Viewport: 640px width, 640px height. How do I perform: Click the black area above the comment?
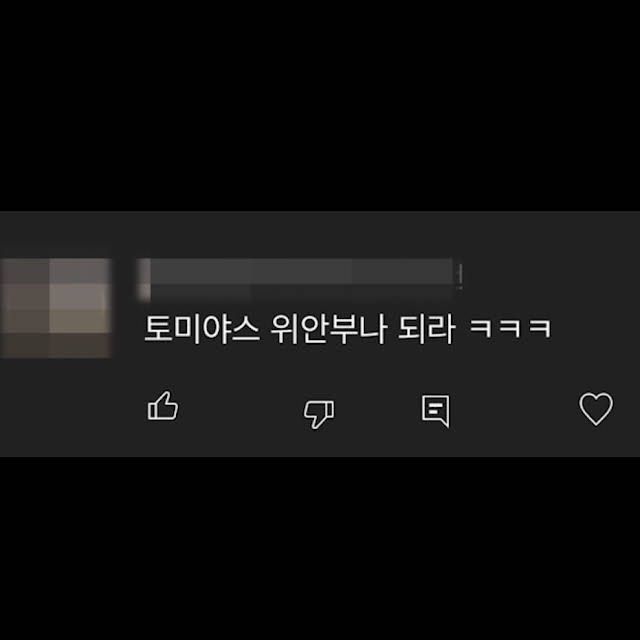pyautogui.click(x=320, y=105)
